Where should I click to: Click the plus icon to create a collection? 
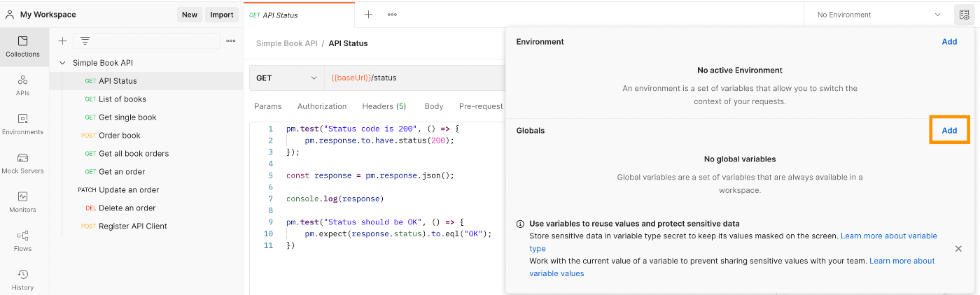[x=62, y=41]
